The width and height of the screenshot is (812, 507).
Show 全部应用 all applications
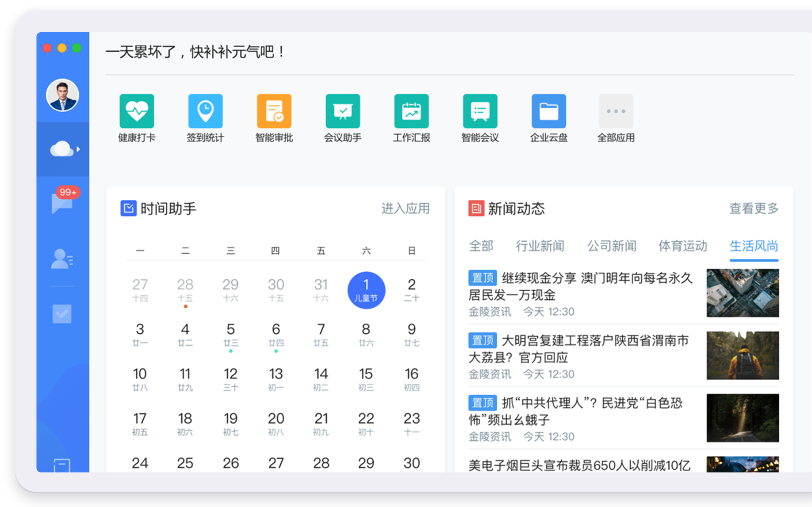616,111
